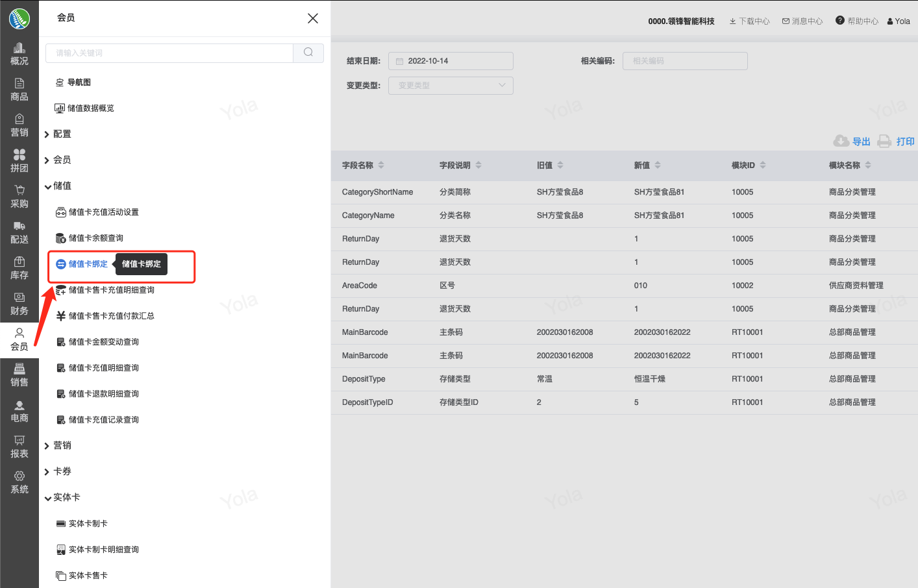Open 储值卡充值明细查询 menu item
918x588 pixels.
point(97,368)
